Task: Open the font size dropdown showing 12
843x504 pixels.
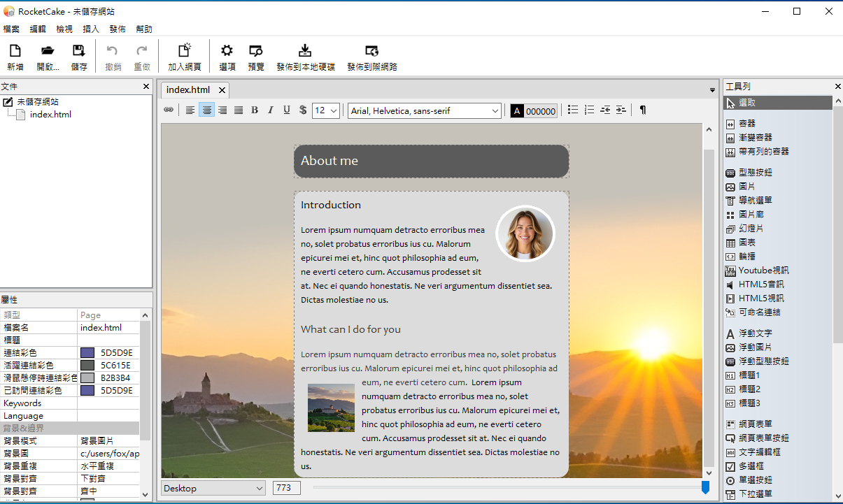Action: [x=326, y=110]
